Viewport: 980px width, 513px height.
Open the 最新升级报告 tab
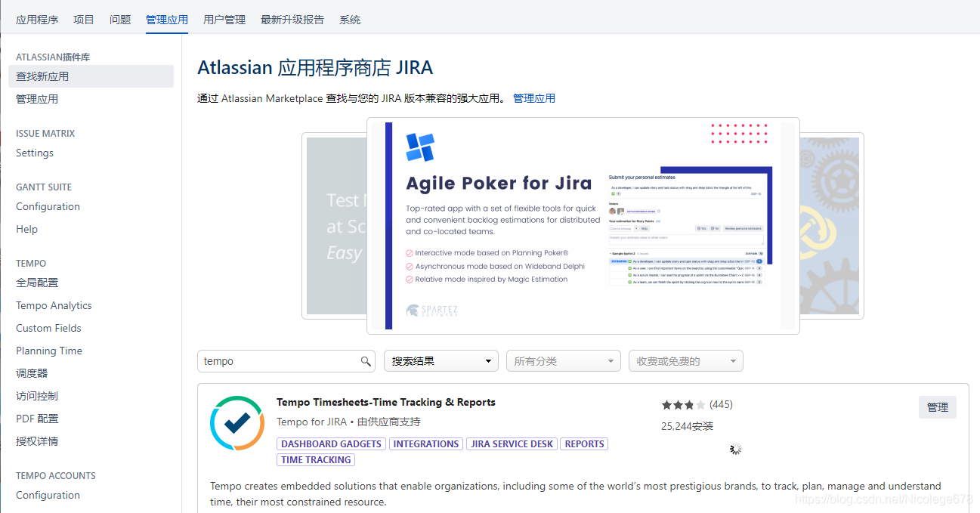(292, 20)
